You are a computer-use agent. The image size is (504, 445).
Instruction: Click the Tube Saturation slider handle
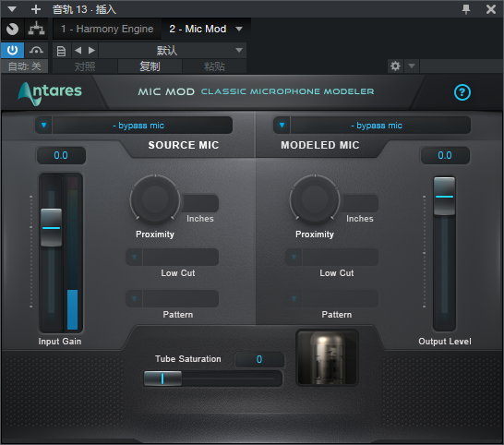[162, 379]
